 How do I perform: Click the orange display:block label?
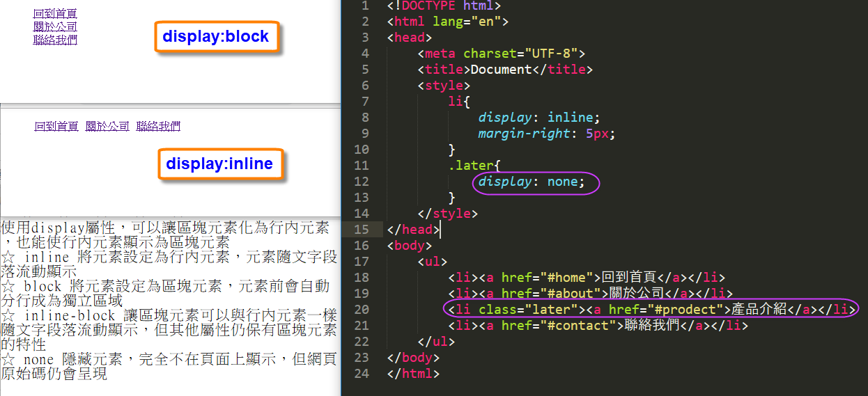(x=215, y=37)
